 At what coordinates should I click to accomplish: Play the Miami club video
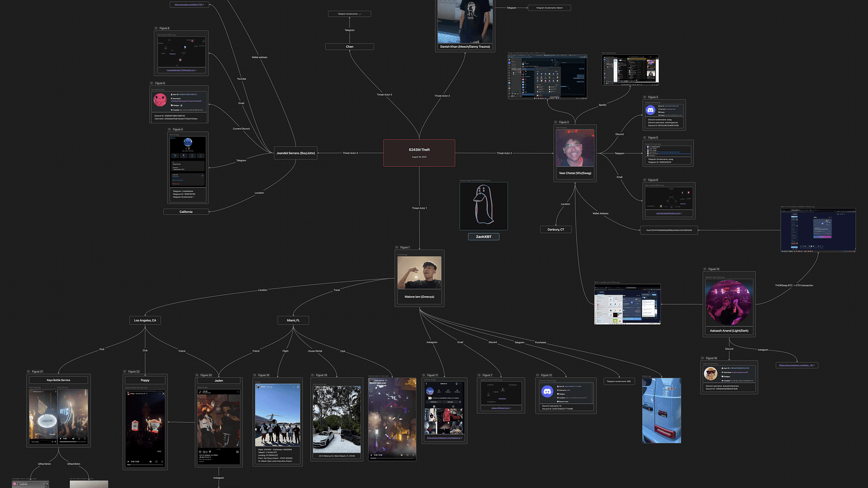click(x=371, y=455)
